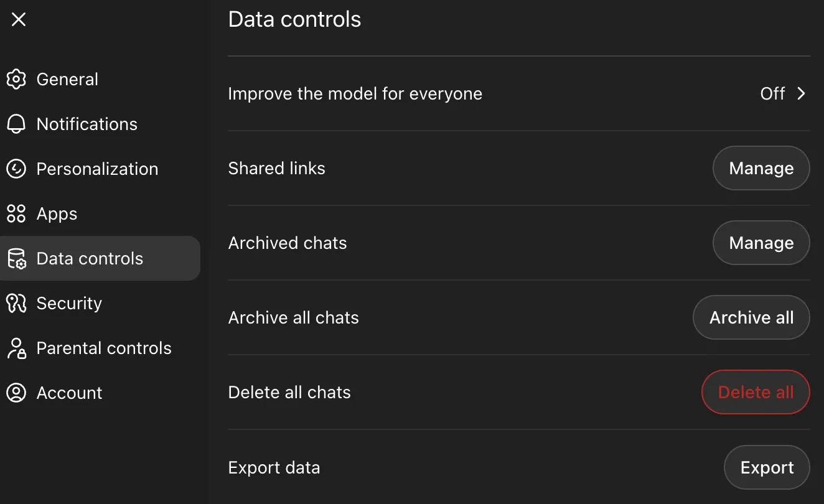Viewport: 824px width, 504px height.
Task: Click the Parental controls person-lock icon
Action: tap(16, 348)
